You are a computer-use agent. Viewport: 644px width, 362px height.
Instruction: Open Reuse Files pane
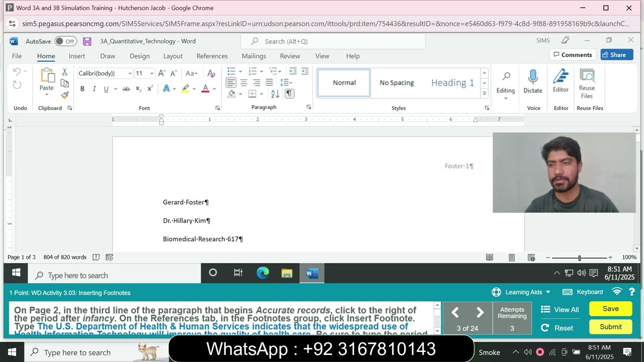(x=587, y=84)
